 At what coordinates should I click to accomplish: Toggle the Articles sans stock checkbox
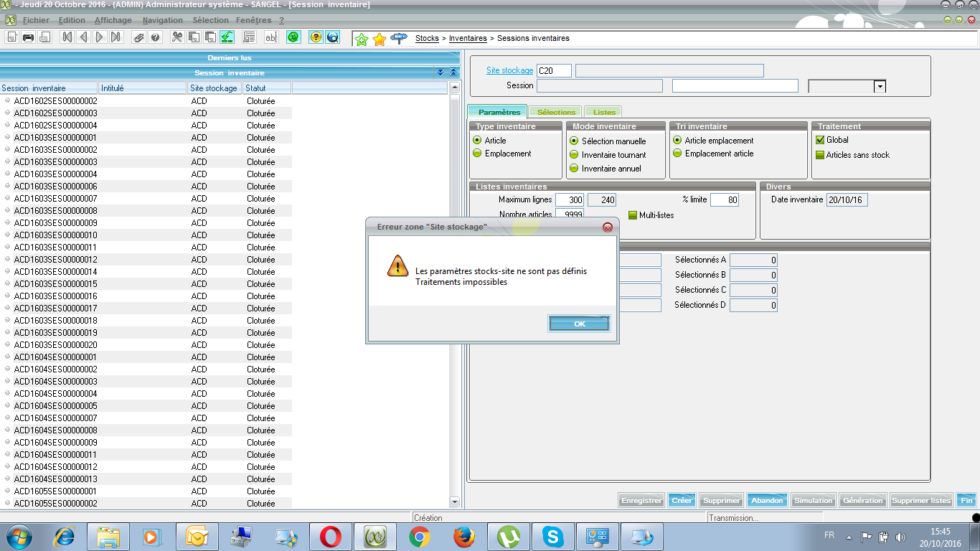[x=820, y=155]
